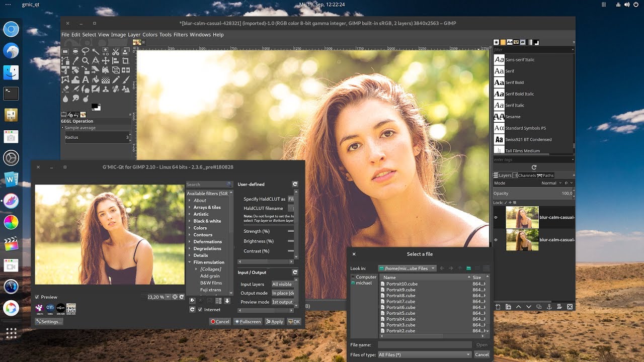Click the Fullscreen button
The width and height of the screenshot is (644, 362).
point(248,322)
